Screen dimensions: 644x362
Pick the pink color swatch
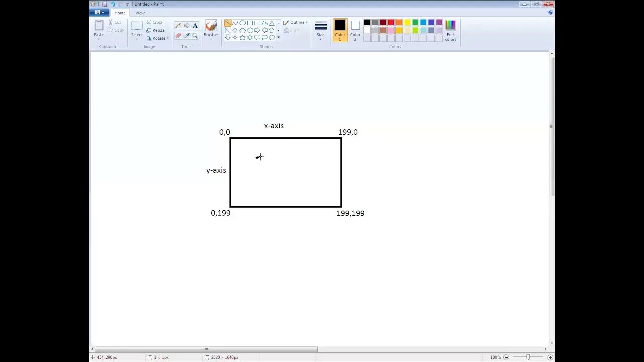[391, 30]
